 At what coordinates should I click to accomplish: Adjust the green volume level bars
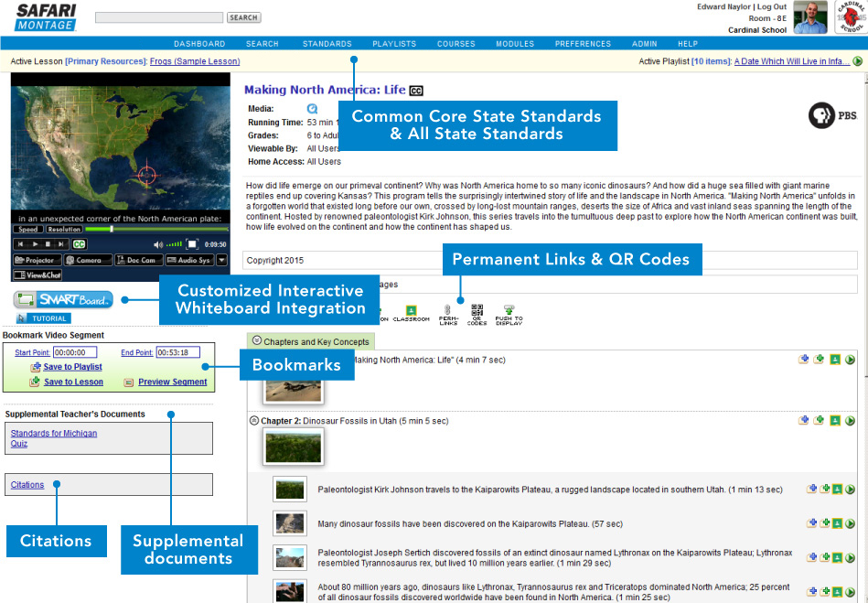point(175,244)
